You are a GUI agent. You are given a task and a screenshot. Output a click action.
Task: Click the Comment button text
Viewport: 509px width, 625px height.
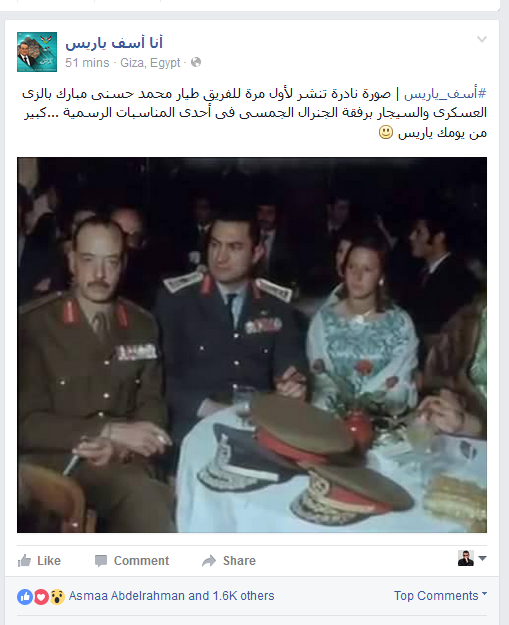coord(141,560)
